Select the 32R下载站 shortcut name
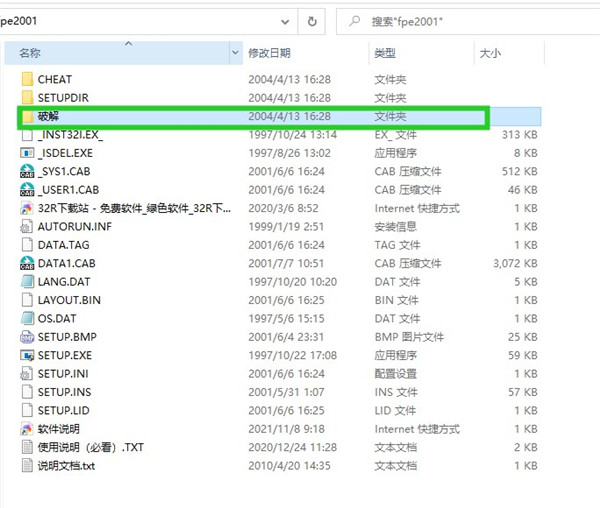The image size is (600, 508). 134,208
